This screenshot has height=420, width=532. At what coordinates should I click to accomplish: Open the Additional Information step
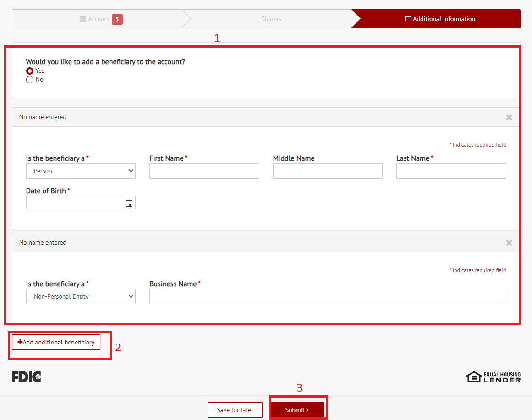click(440, 19)
